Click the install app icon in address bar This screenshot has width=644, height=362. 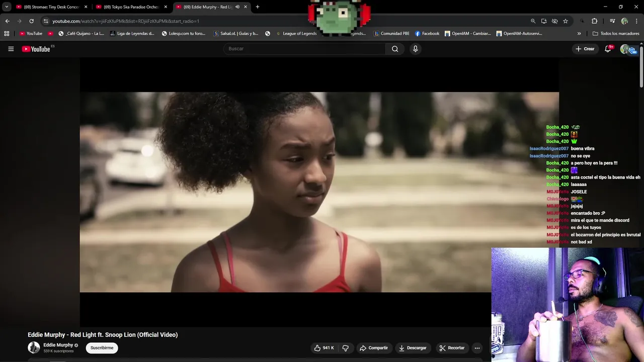click(544, 21)
